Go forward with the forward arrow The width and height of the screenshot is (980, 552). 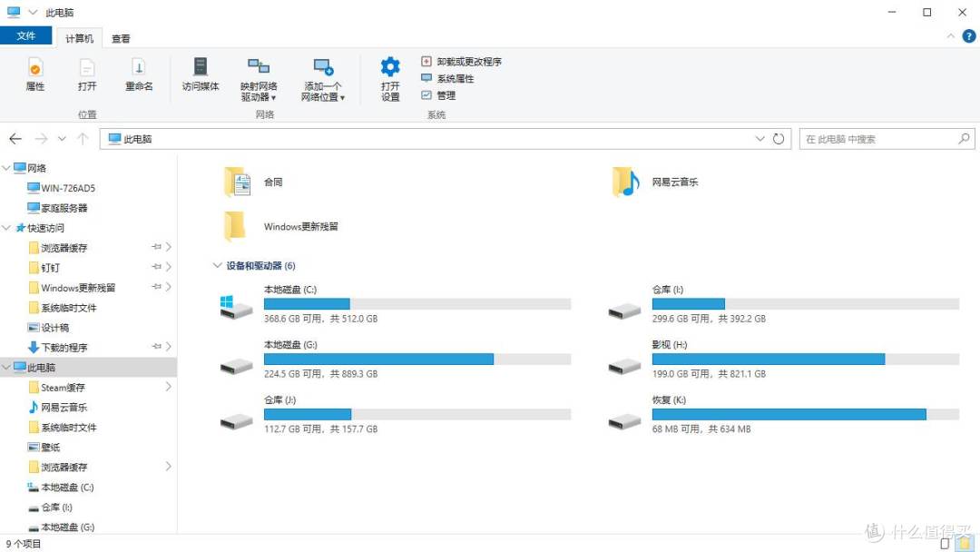point(41,139)
